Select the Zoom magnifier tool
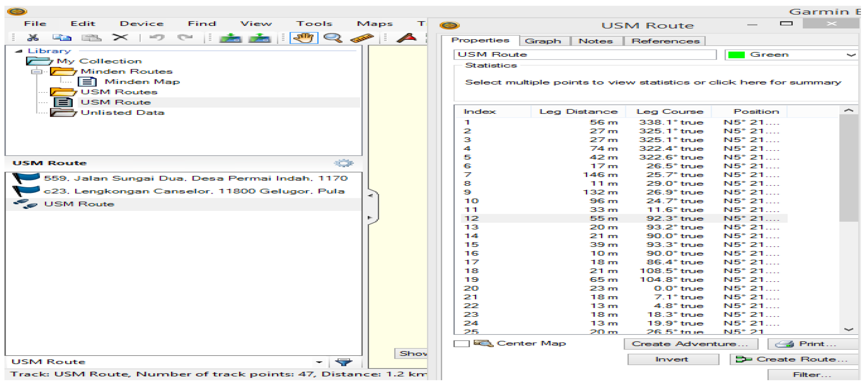Screen dimensions: 868x387 click(x=333, y=38)
